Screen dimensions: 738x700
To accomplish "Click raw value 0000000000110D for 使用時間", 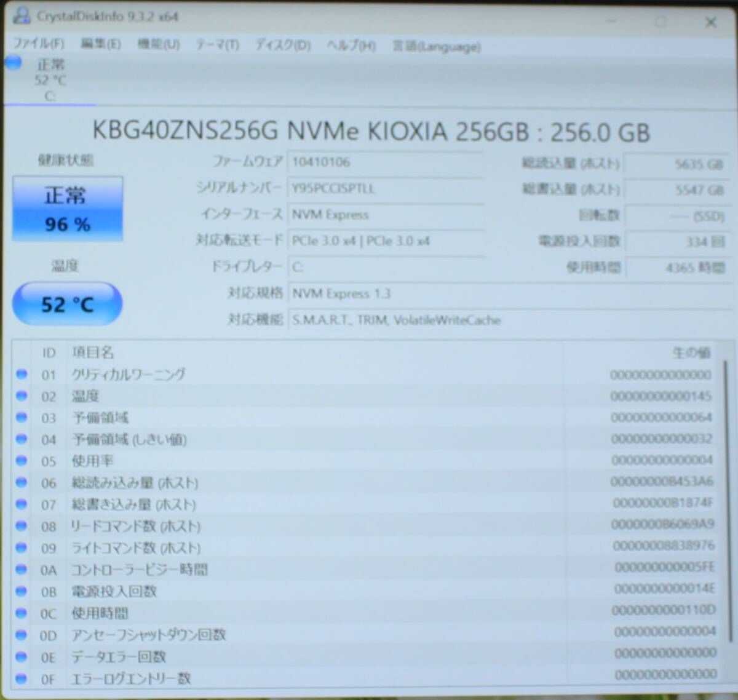I will tap(664, 610).
